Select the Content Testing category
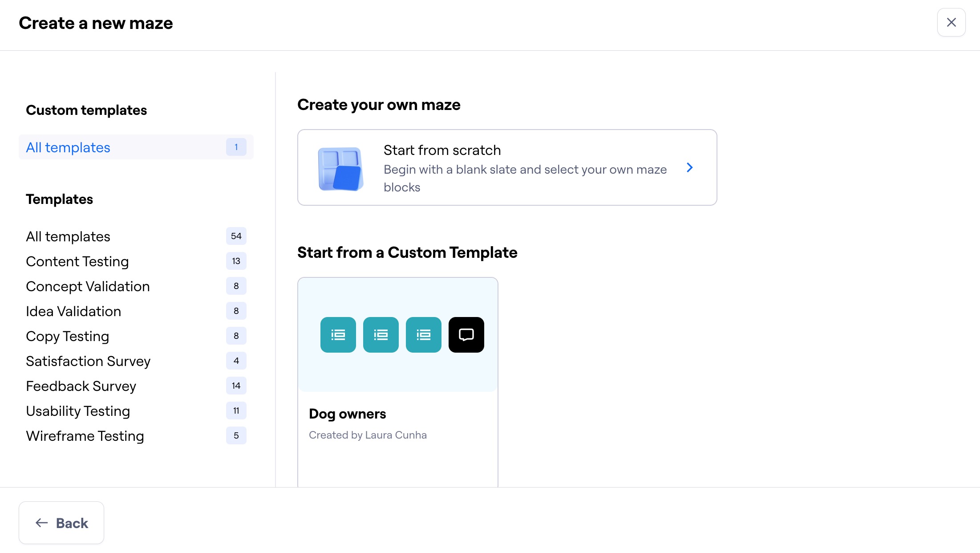 (77, 261)
